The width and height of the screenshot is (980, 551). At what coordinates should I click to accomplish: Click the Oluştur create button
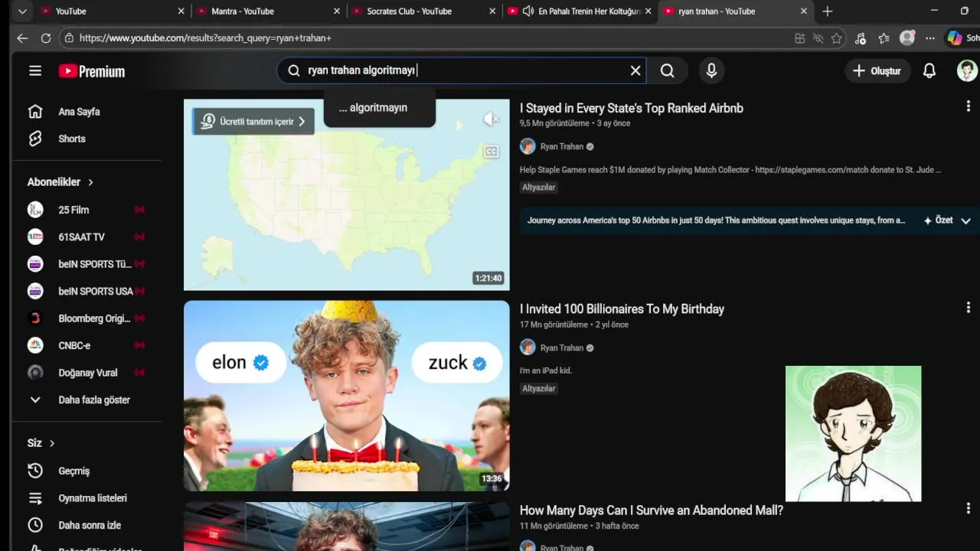click(x=877, y=70)
